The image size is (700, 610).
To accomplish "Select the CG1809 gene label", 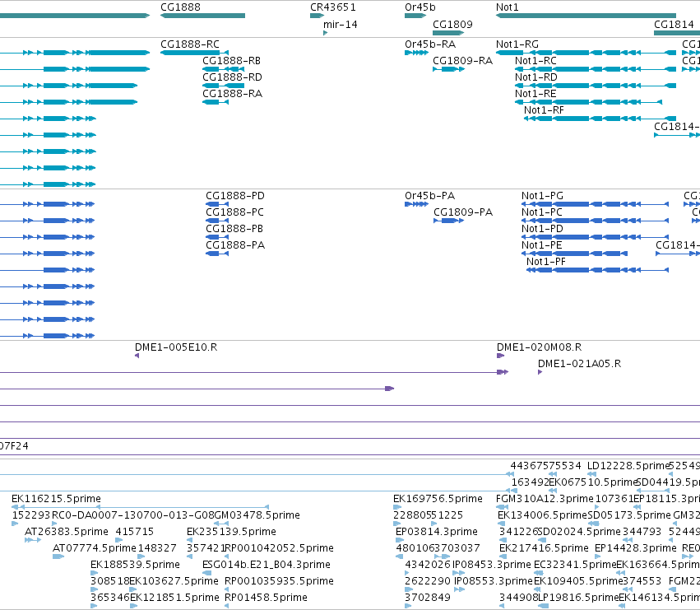I will coord(452,25).
